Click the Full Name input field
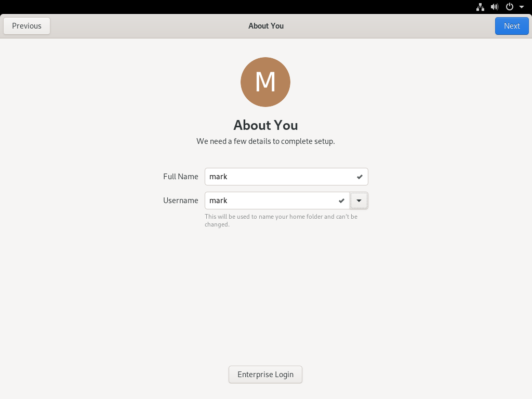Viewport: 532px width, 399px height. tap(286, 177)
